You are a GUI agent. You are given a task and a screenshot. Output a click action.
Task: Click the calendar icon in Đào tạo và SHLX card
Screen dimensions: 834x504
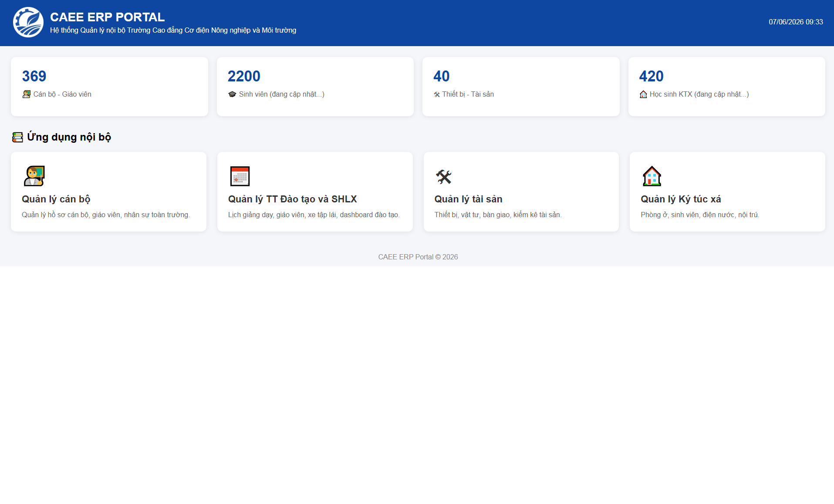[240, 176]
